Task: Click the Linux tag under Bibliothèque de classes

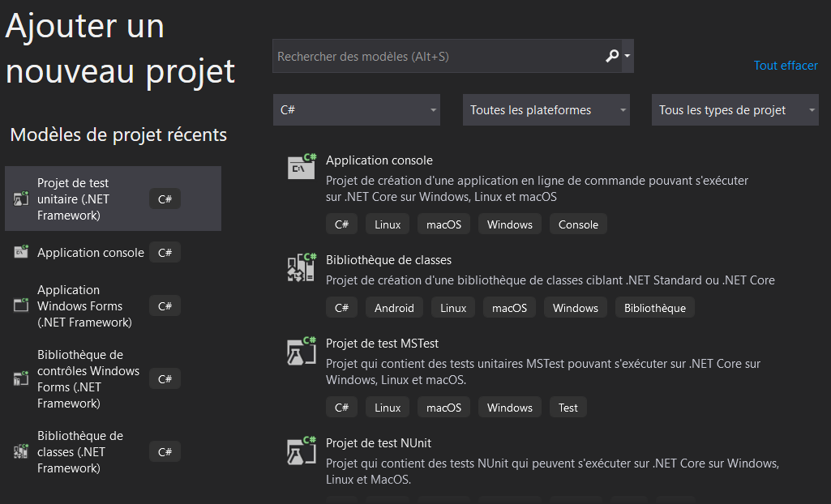Action: [453, 308]
